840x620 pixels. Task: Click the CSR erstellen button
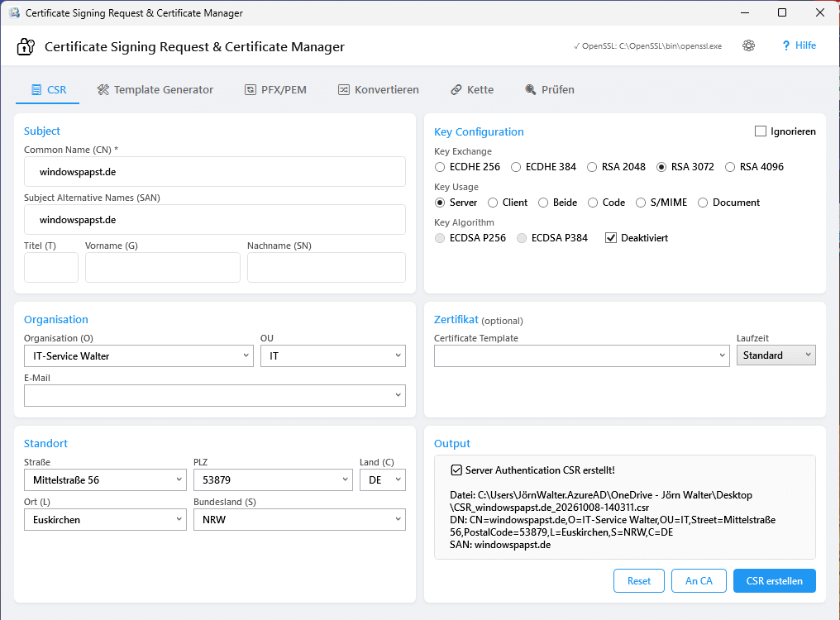click(775, 581)
